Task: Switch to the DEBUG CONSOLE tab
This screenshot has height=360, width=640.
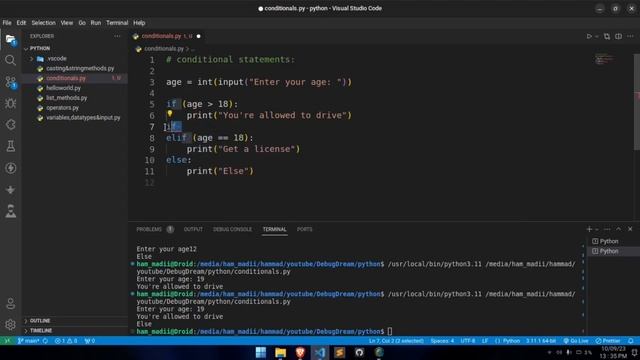Action: (232, 229)
